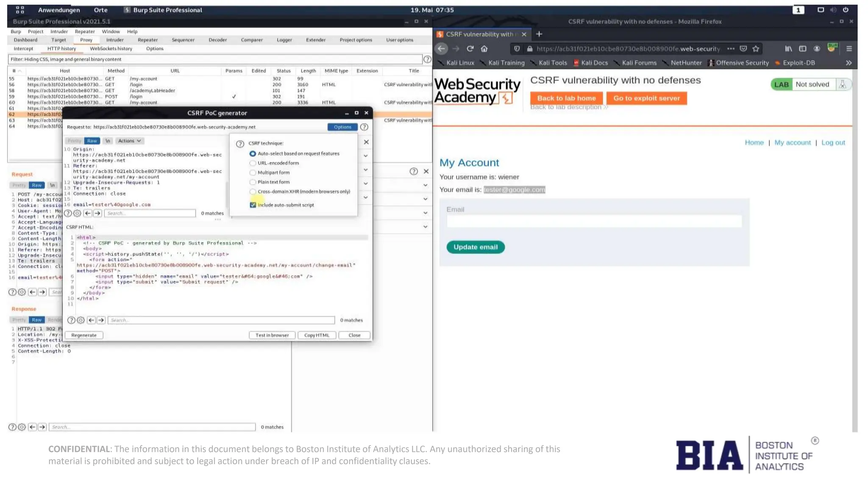Click Firefox reload page icon
Image resolution: width=868 pixels, height=488 pixels.
470,49
